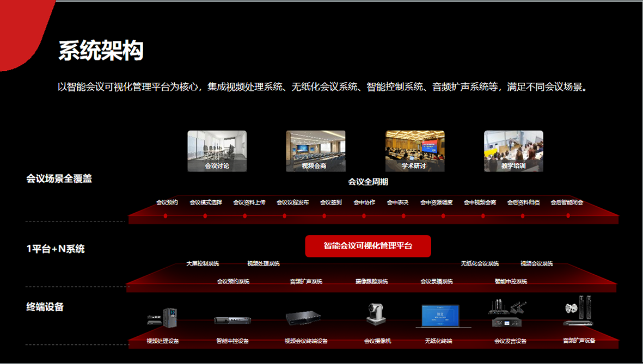Viewport: 643px width, 364px height.
Task: Select the 摄像跟踪系统 text label
Action: (371, 281)
